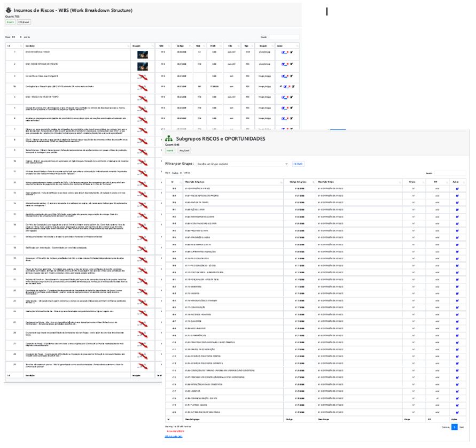Screen dimensions: 476x448
Task: Click the edit icon in the first Subgrupos row
Action: (457, 188)
